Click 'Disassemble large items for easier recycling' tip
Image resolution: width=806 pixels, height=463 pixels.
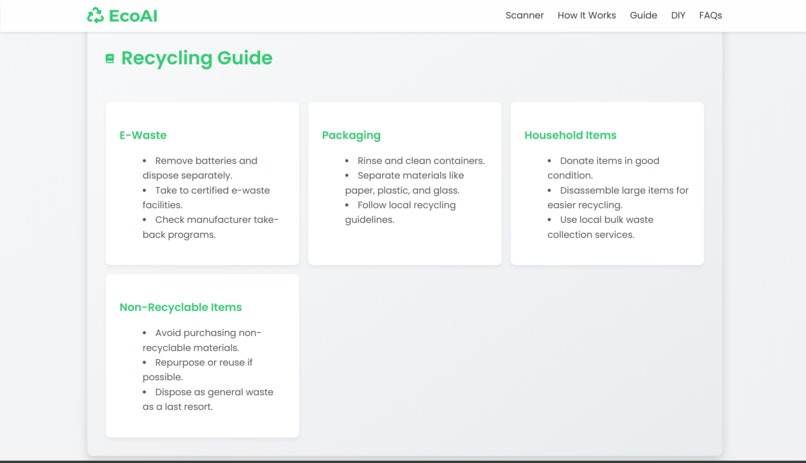618,197
